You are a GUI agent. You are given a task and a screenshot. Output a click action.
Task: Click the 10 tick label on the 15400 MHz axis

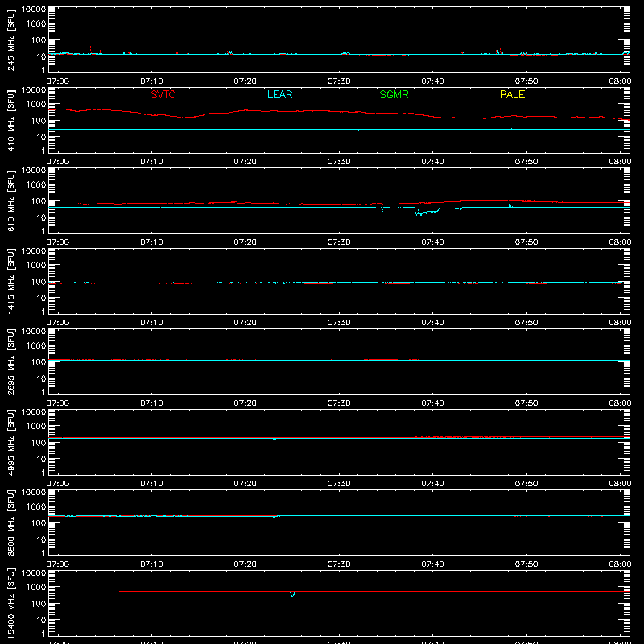point(41,620)
